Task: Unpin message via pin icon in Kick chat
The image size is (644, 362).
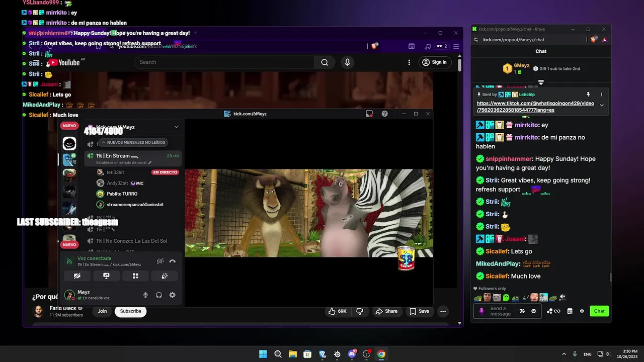Action: click(x=588, y=95)
